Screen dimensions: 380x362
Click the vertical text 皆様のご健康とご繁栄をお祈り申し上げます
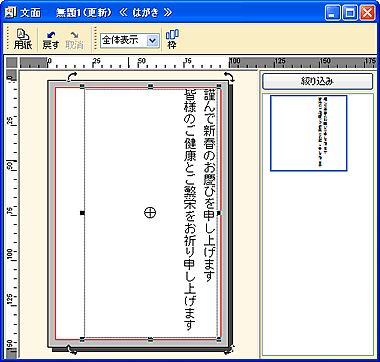pyautogui.click(x=190, y=210)
